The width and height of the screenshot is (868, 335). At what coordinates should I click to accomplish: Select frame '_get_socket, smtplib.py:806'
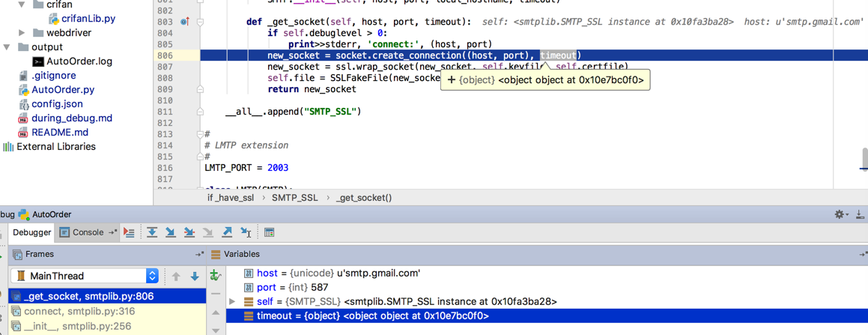[x=106, y=296]
